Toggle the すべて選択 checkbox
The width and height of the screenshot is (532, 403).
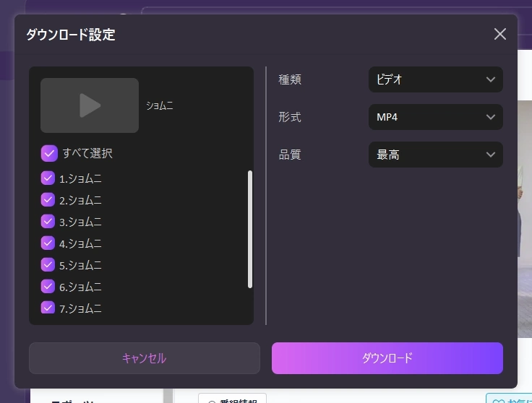(x=49, y=153)
